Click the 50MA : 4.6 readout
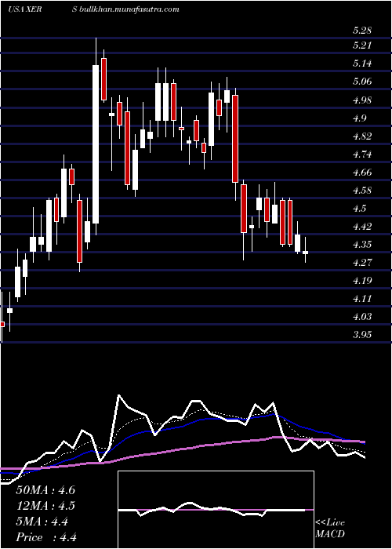392x549 pixels. click(45, 490)
